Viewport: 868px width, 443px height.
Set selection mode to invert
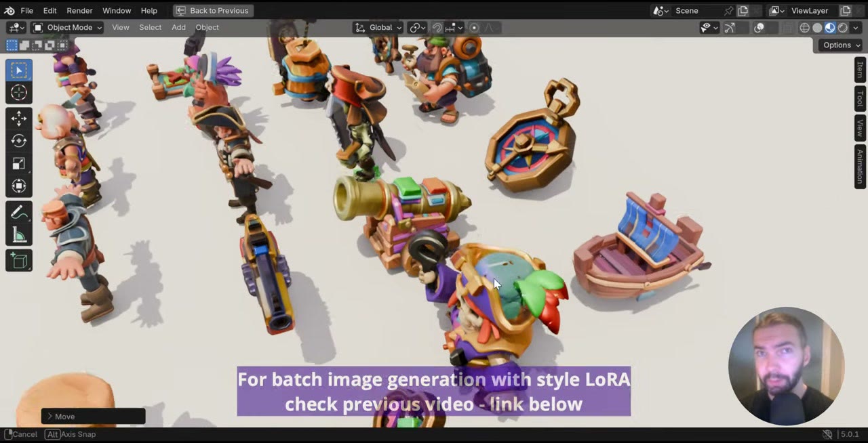50,45
